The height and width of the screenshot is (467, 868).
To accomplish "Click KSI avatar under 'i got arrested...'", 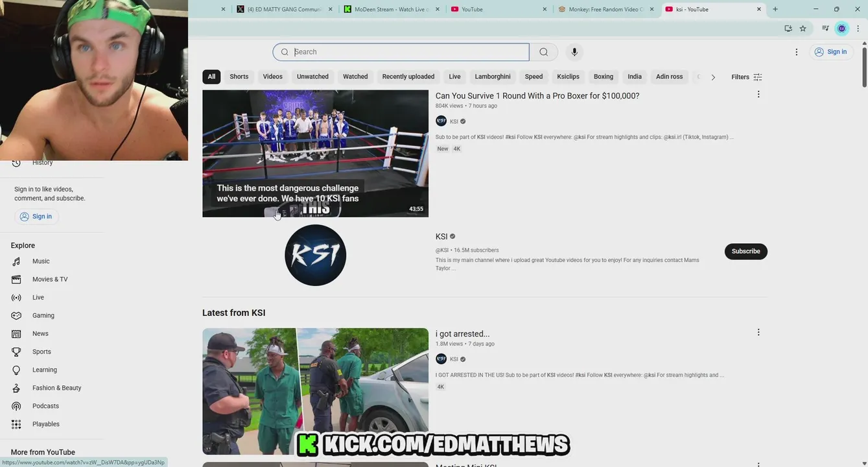I will pos(441,359).
